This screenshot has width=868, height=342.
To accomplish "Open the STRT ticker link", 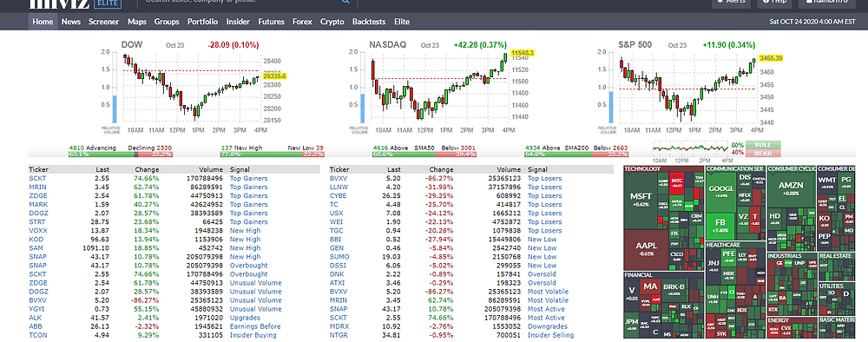I will (x=37, y=222).
